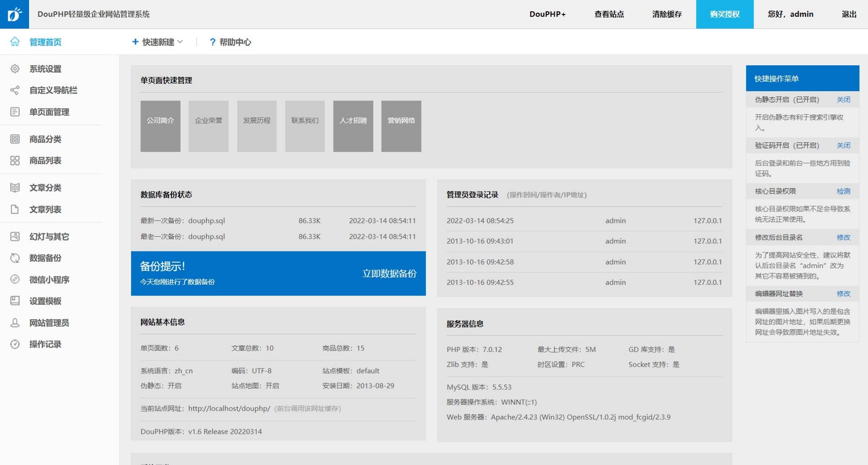Open the 公司简介 quick page tile
The width and height of the screenshot is (868, 465).
160,126
